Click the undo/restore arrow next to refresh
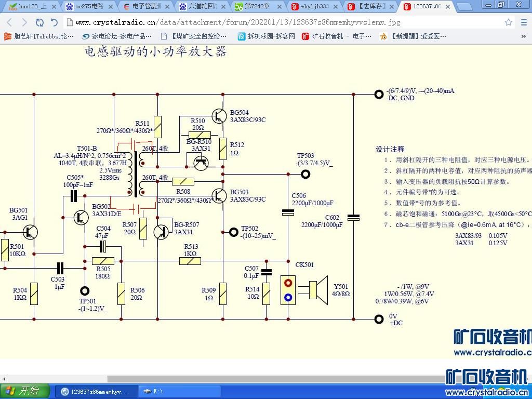 54,22
